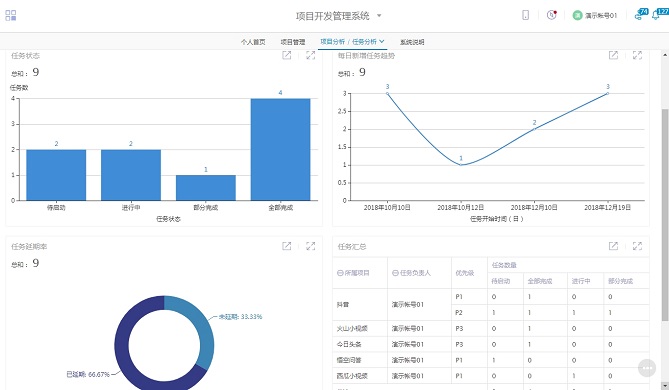This screenshot has width=669, height=390.
Task: Select the 2018年12月10日 data point
Action: [x=534, y=129]
